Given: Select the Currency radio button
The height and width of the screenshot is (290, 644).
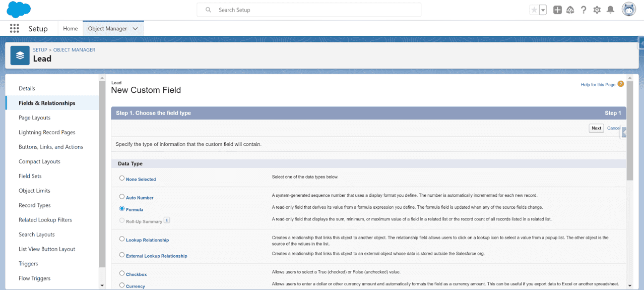Looking at the screenshot, I should [122, 285].
